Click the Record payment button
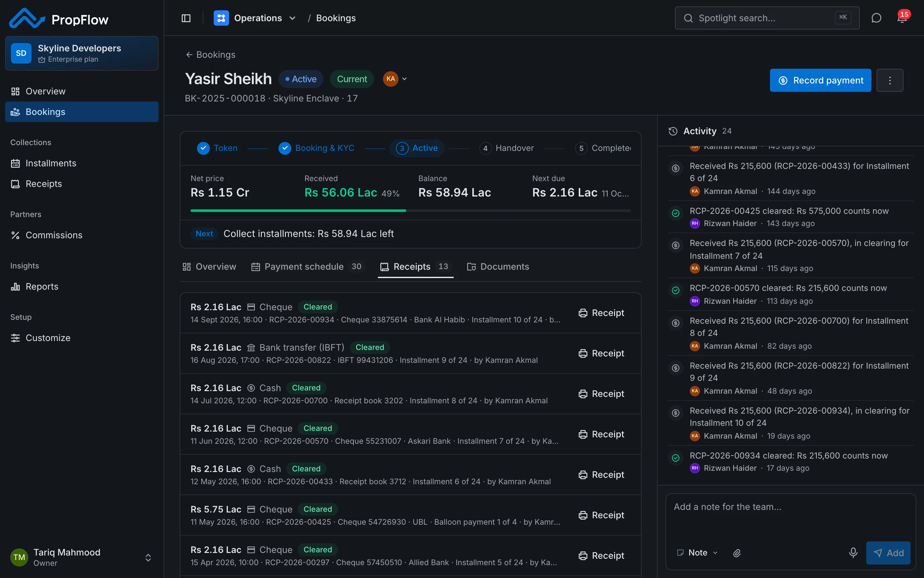 click(820, 80)
